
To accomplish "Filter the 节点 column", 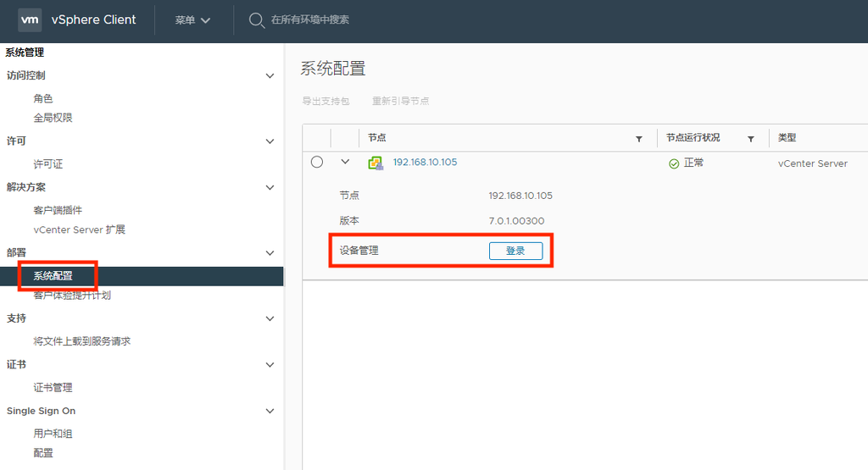I will coord(639,139).
